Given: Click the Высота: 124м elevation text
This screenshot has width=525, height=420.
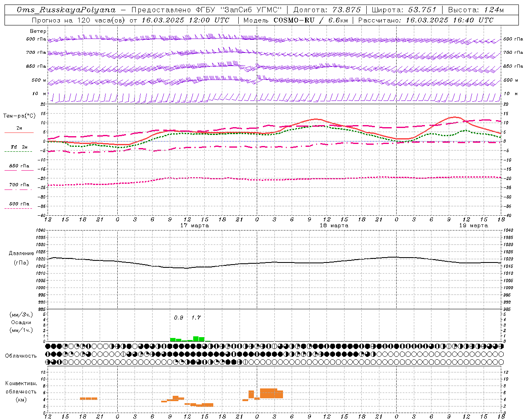Looking at the screenshot, I should click(x=476, y=10).
